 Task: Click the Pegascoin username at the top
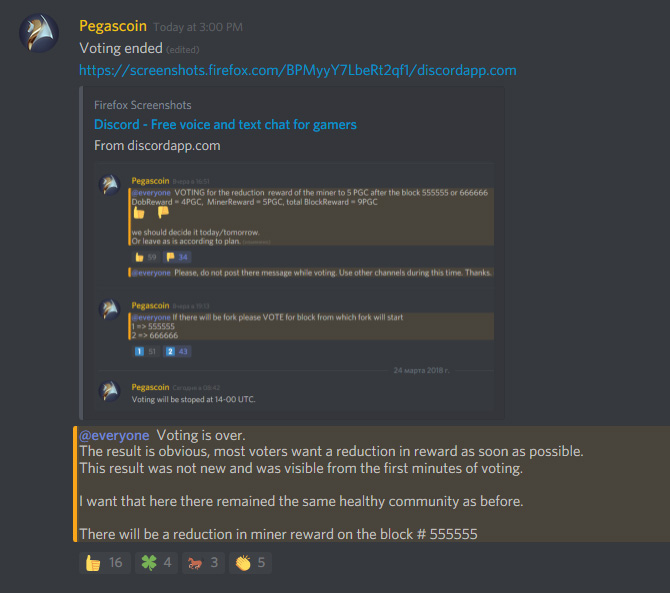(113, 26)
